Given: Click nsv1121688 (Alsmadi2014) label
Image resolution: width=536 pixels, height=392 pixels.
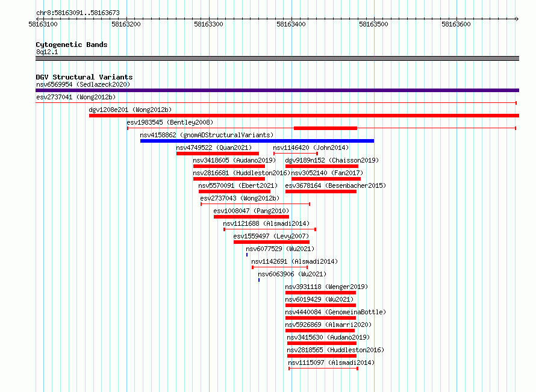Looking at the screenshot, I should (x=266, y=223).
